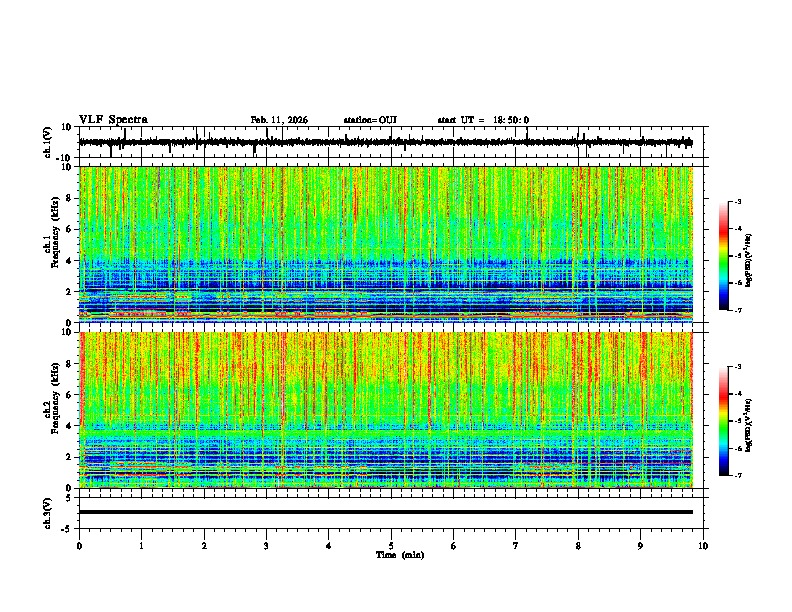Click tick label 4 on the Time axis
Image resolution: width=792 pixels, height=612 pixels.
(x=329, y=546)
